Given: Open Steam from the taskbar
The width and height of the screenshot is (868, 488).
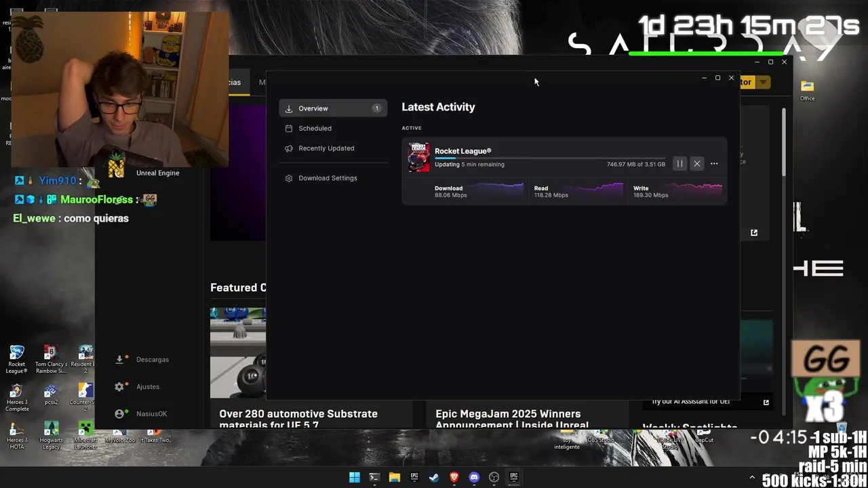Looking at the screenshot, I should 434,477.
